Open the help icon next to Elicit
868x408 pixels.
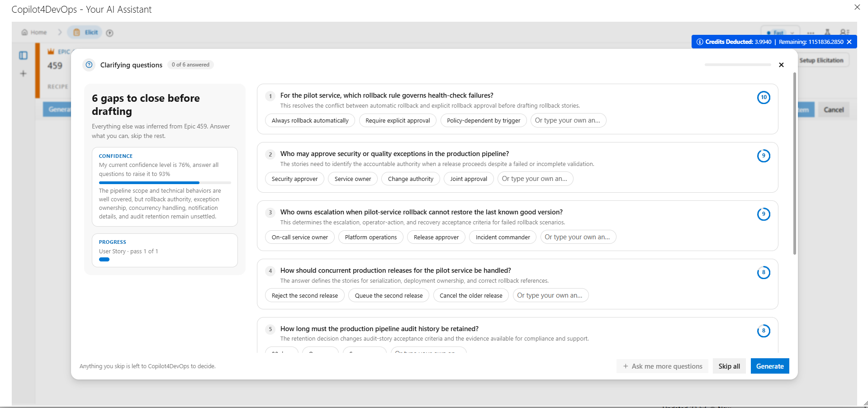click(109, 33)
